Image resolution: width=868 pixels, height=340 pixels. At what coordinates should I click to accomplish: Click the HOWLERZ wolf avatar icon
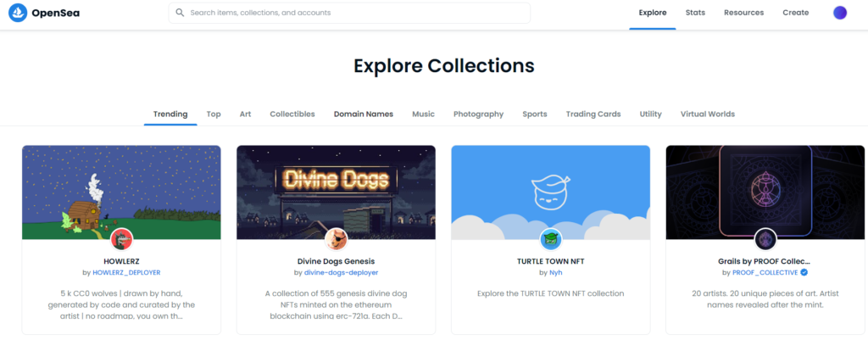point(121,239)
